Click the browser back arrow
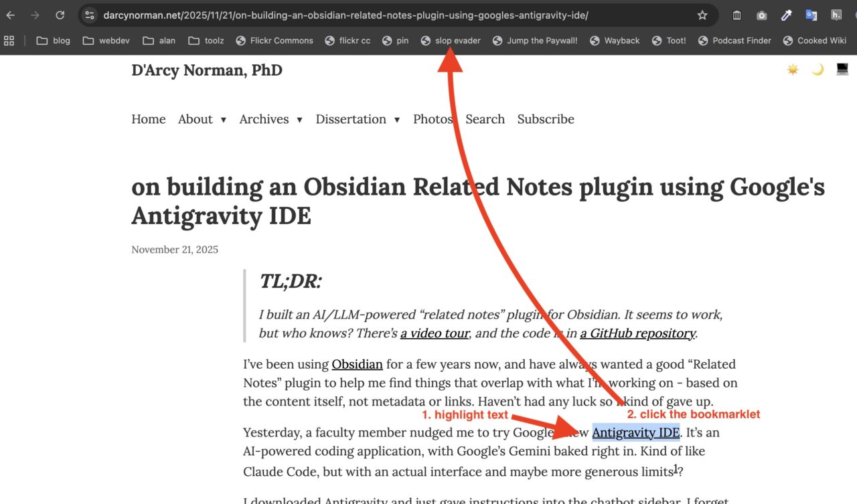 coord(11,15)
